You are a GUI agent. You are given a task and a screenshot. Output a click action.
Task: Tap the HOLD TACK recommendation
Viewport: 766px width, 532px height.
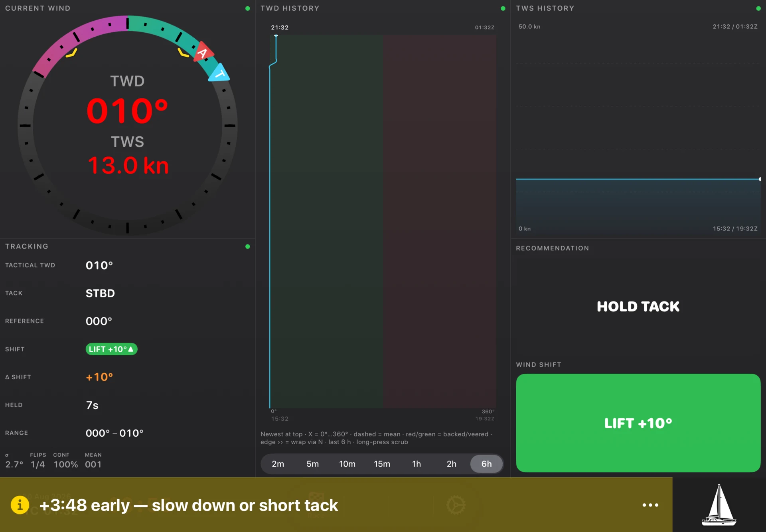(638, 306)
